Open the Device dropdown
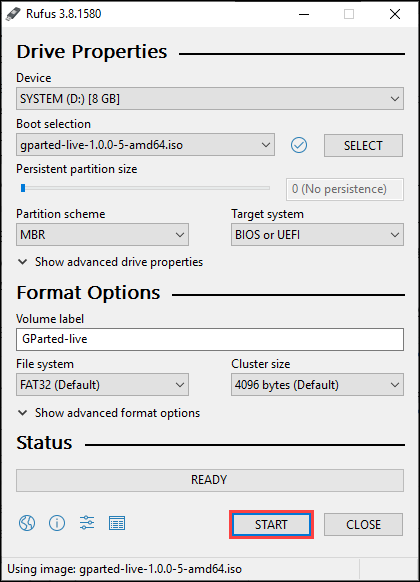420x582 pixels. (x=210, y=99)
